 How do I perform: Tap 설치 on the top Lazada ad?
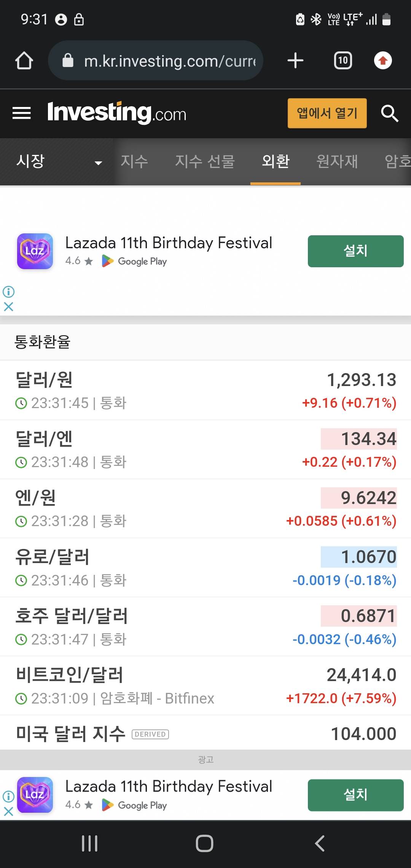pos(355,251)
